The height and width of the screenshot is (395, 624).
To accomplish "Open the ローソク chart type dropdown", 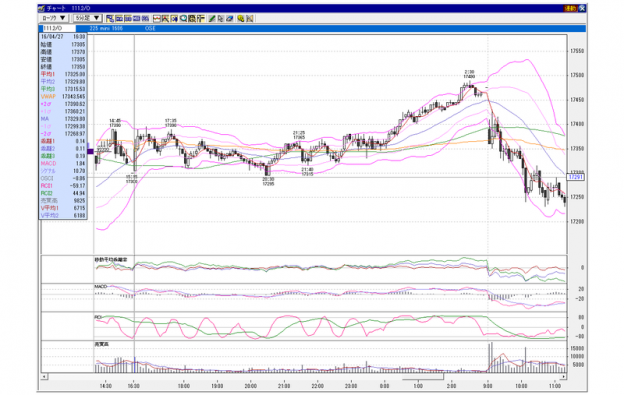I will click(x=54, y=18).
